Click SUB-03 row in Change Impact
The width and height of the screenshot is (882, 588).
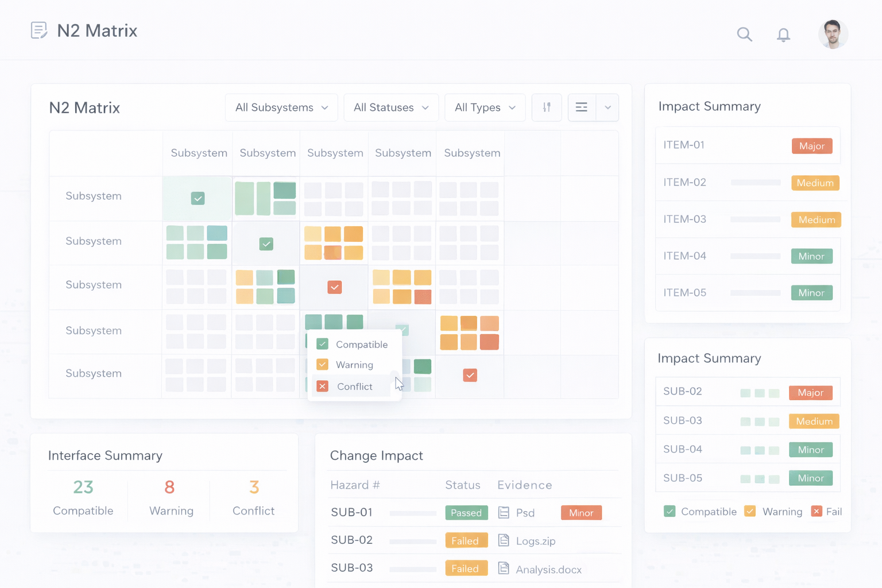[x=474, y=568]
